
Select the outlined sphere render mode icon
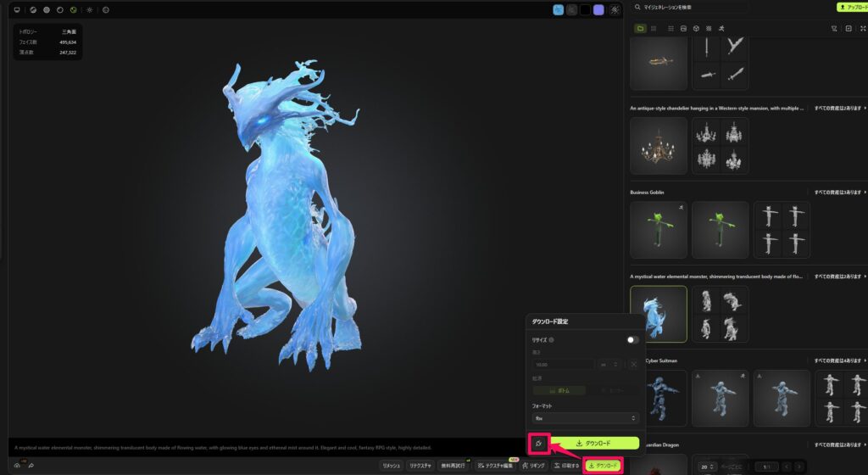coord(60,10)
